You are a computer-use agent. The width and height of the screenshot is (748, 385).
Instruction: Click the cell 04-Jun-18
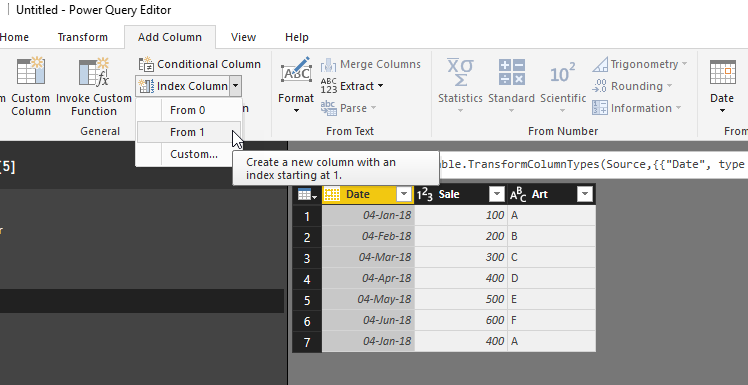(368, 321)
